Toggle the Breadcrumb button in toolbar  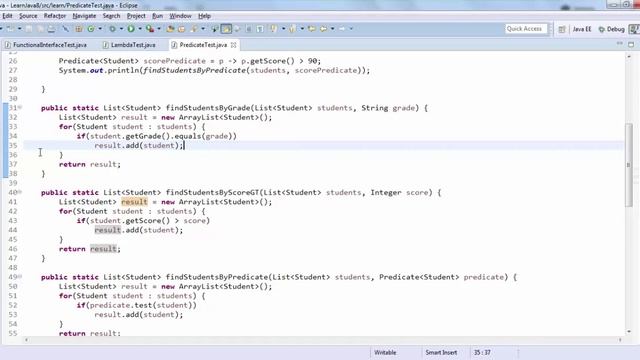click(x=214, y=29)
